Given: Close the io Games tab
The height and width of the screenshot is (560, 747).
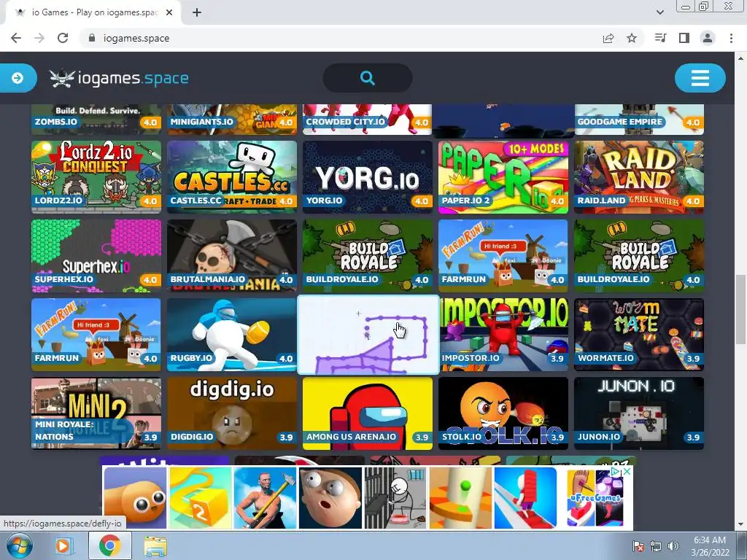Looking at the screenshot, I should [169, 12].
